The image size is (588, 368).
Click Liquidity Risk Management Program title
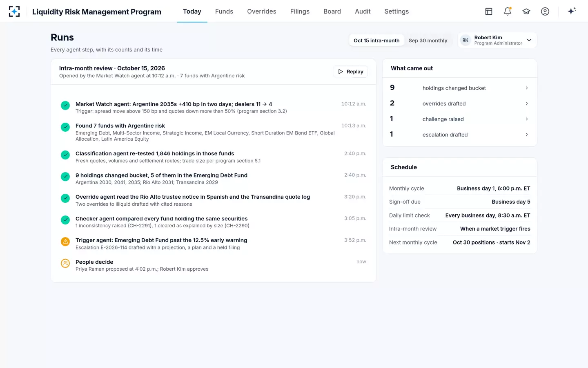[97, 12]
